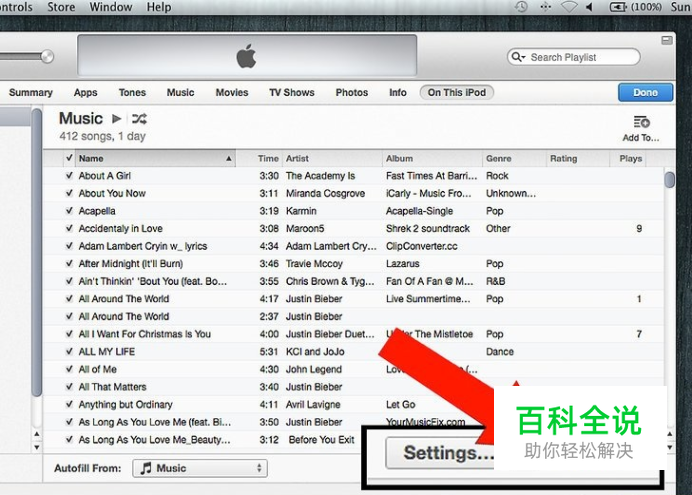Uncheck the song About You Now
The image size is (692, 495).
point(69,193)
